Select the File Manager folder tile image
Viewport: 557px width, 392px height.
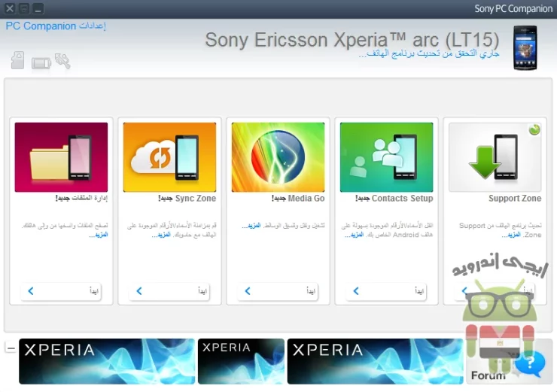(61, 157)
